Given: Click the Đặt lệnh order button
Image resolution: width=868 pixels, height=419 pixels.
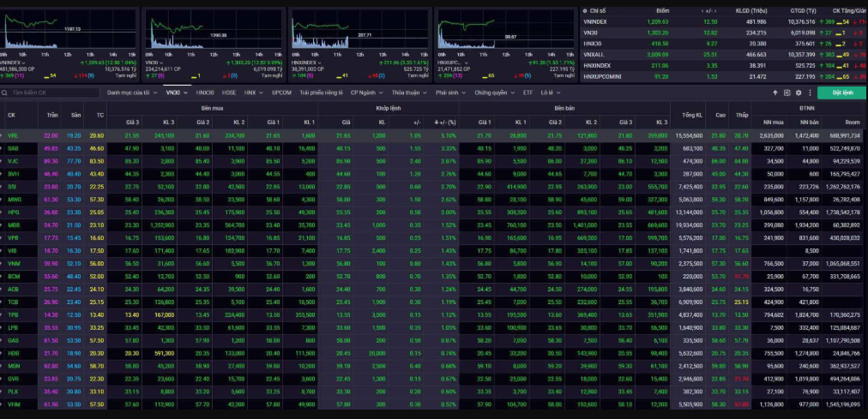Looking at the screenshot, I should click(841, 93).
